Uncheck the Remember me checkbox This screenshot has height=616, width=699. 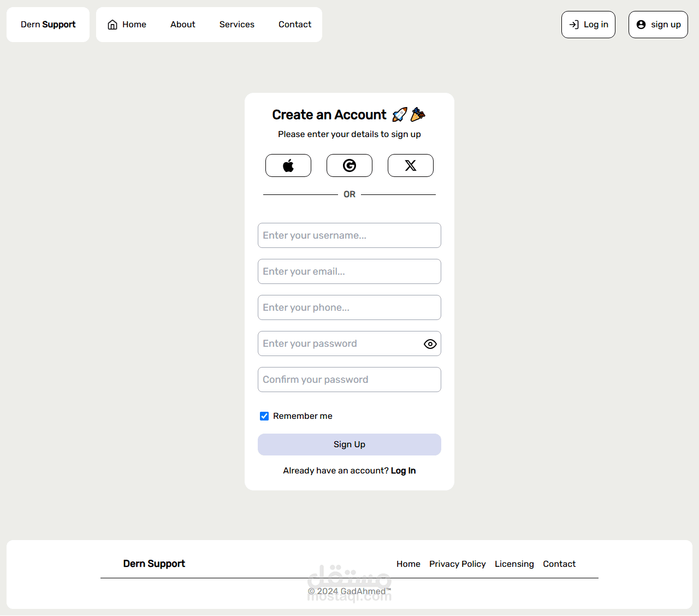tap(264, 416)
